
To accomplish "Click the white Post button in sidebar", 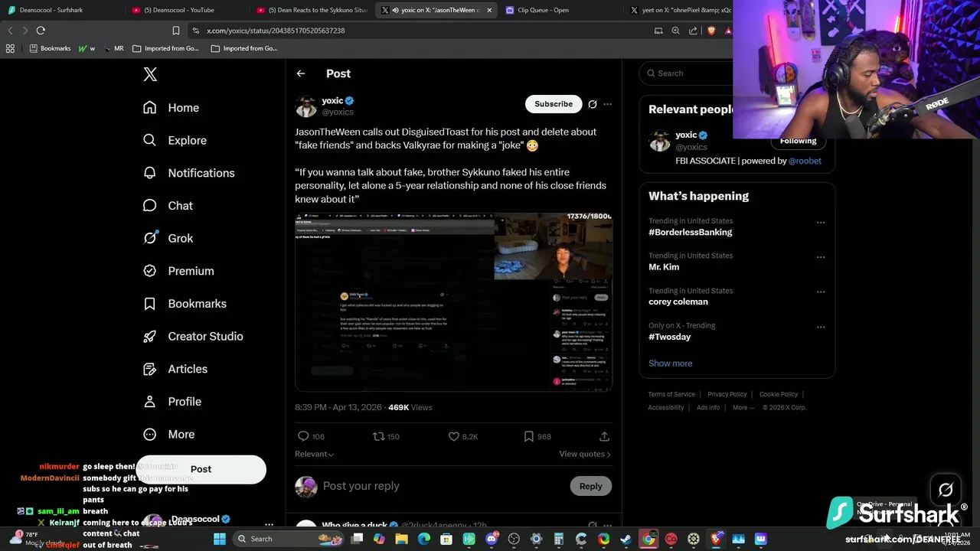I will tap(201, 469).
